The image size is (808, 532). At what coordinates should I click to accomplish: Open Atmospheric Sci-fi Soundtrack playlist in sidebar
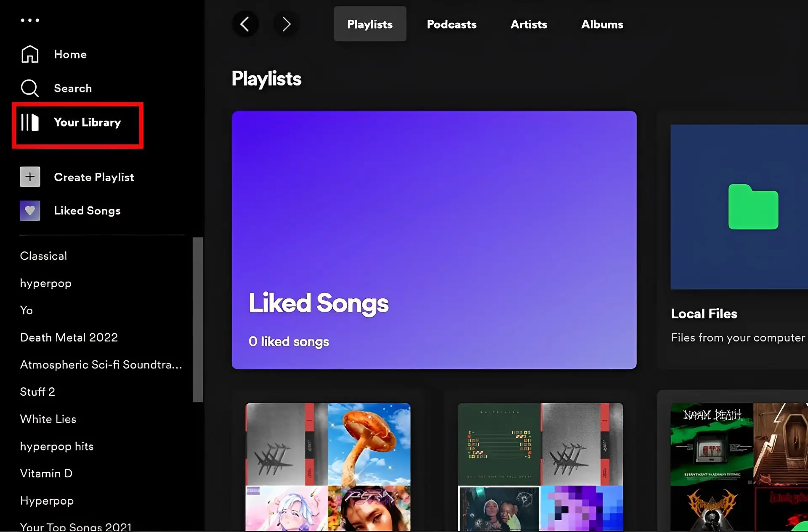[x=101, y=365]
